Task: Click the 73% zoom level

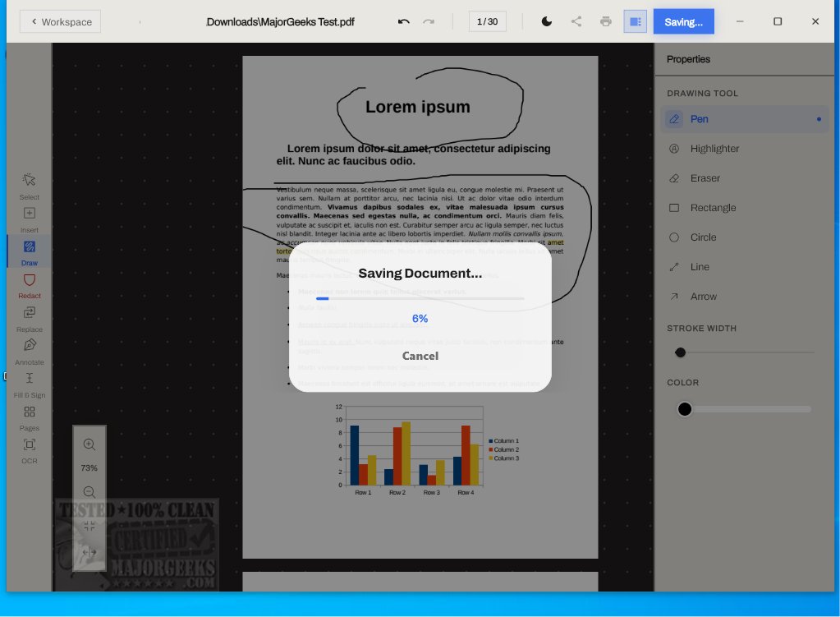Action: point(89,468)
